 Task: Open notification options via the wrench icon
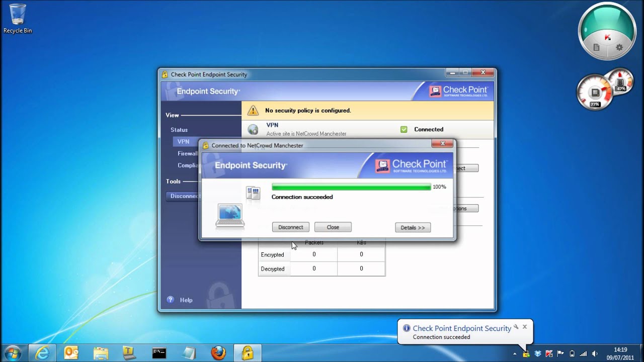pos(516,327)
